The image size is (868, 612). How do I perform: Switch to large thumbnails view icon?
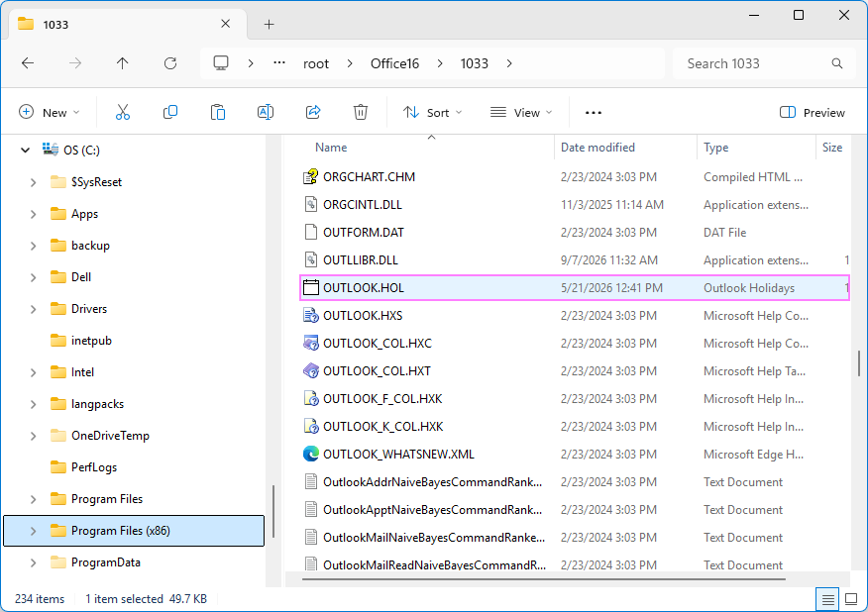(851, 599)
